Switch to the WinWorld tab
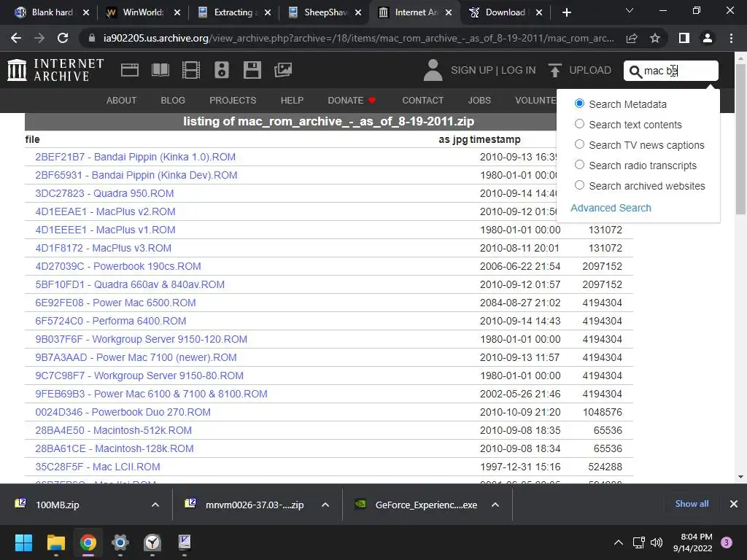 (143, 12)
